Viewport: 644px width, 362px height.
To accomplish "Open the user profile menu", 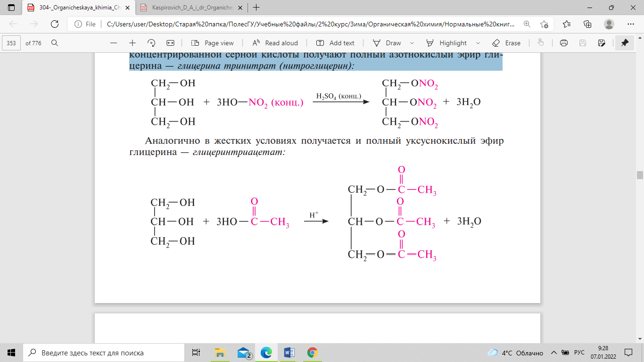I will pos(609,24).
